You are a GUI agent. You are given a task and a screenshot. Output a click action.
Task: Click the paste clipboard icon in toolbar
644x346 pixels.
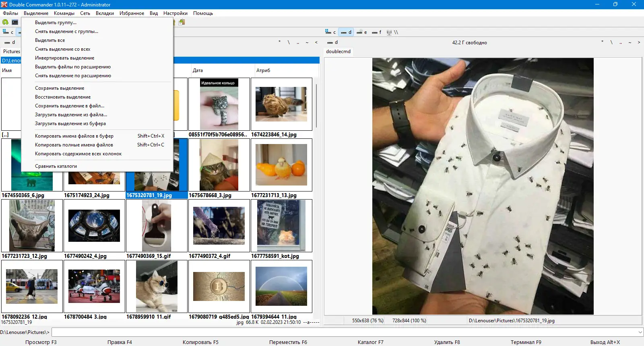[x=182, y=22]
